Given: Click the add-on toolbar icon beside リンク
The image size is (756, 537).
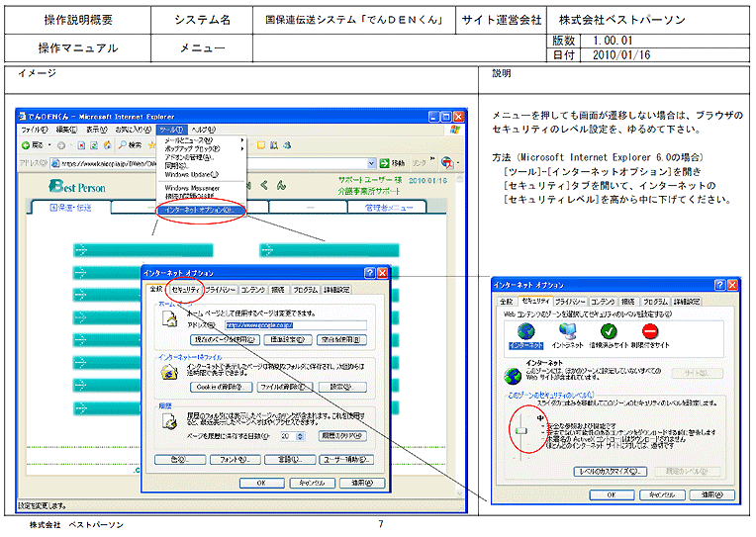Looking at the screenshot, I should [x=447, y=163].
